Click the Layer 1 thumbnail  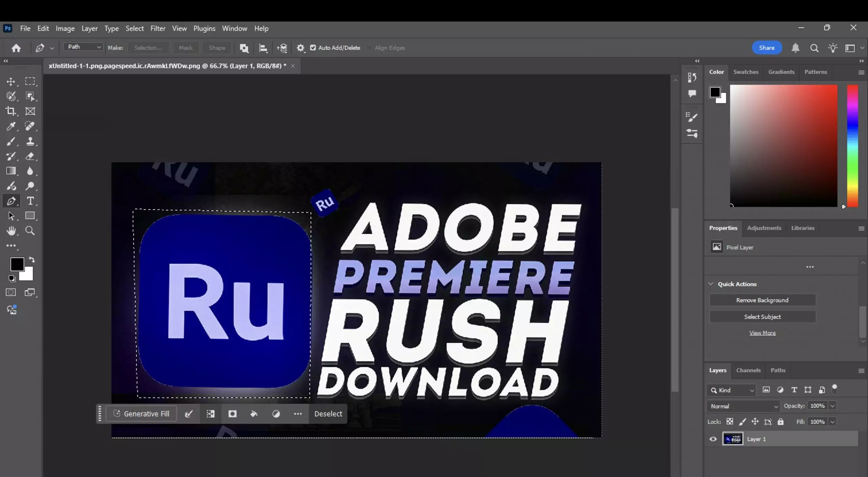click(733, 439)
